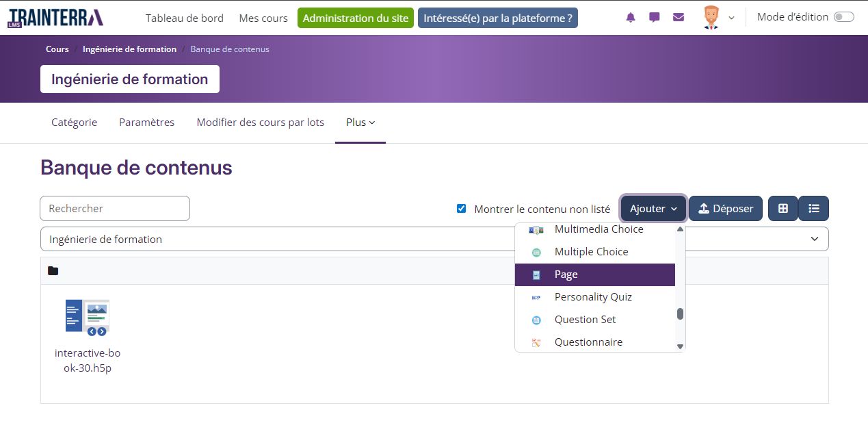The image size is (868, 447).
Task: Open the notifications bell
Action: pos(630,17)
